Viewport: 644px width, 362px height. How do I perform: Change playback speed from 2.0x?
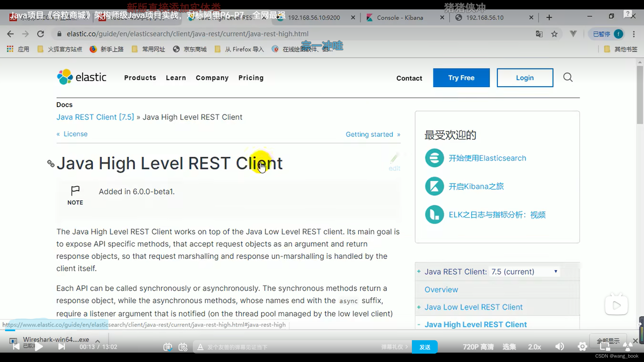pyautogui.click(x=534, y=347)
